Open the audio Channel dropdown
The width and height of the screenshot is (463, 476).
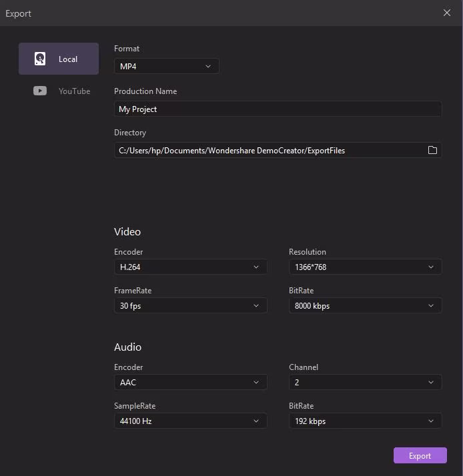pos(365,382)
